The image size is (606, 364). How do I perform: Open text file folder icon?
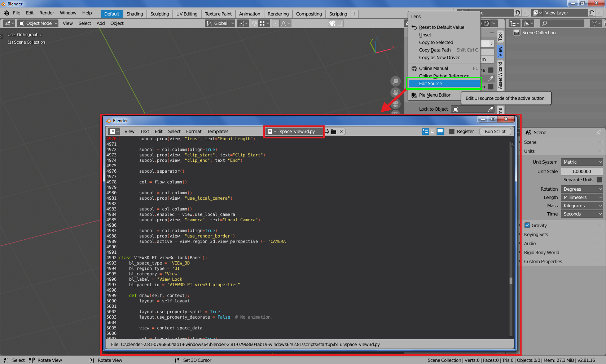click(x=334, y=132)
